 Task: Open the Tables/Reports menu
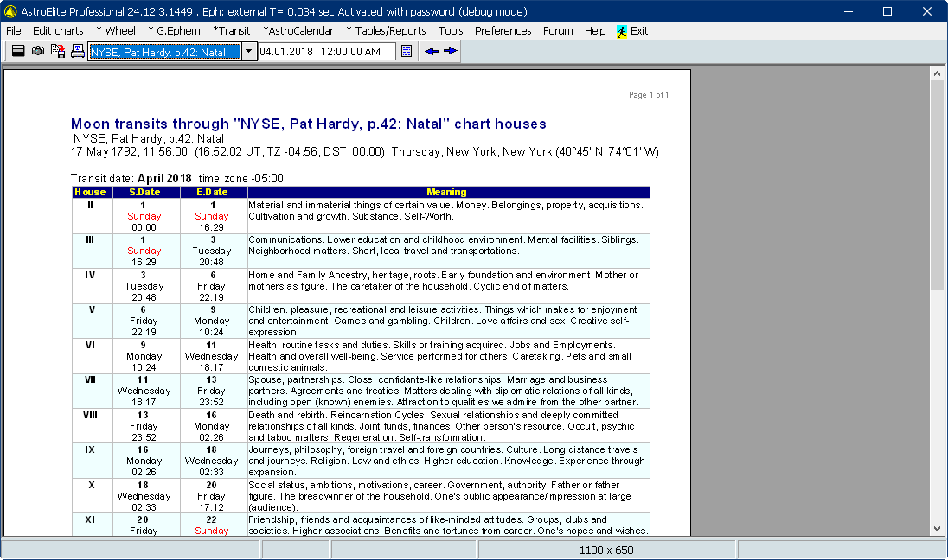point(386,31)
